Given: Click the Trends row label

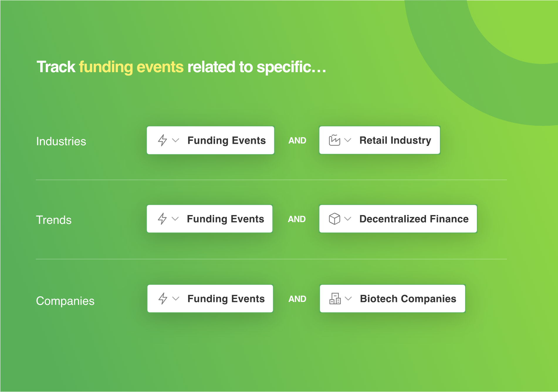Looking at the screenshot, I should (54, 220).
